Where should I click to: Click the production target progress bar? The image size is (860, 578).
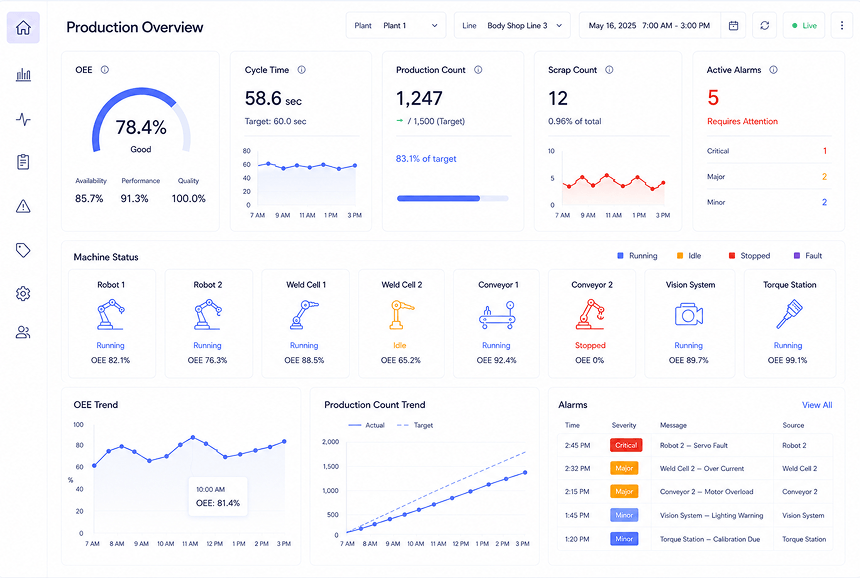click(x=452, y=199)
